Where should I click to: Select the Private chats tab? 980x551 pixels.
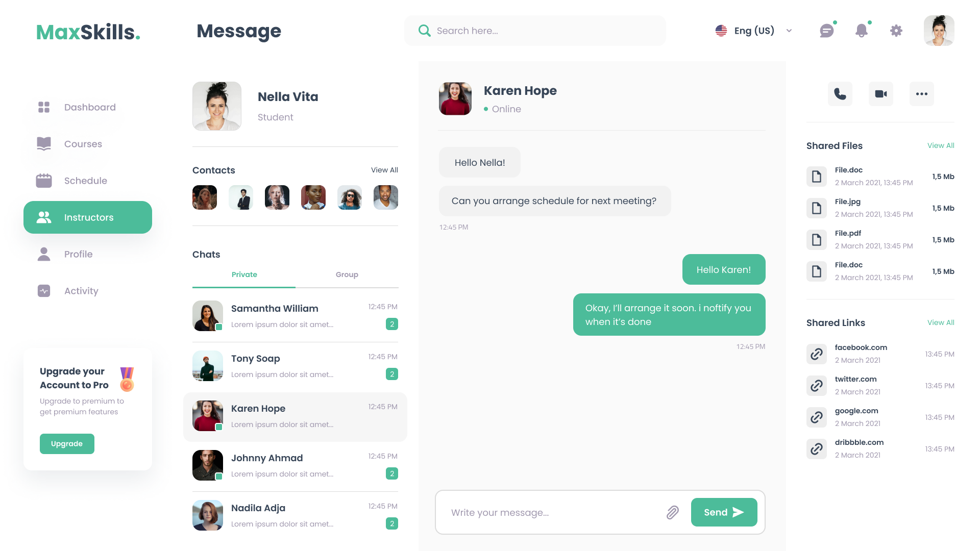(244, 274)
